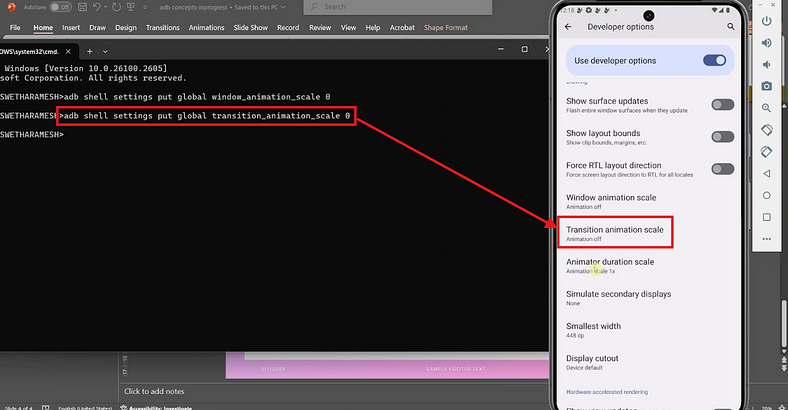Click the PowerPoint slide vertical scrollbar thumb
The image size is (788, 410).
[x=783, y=323]
